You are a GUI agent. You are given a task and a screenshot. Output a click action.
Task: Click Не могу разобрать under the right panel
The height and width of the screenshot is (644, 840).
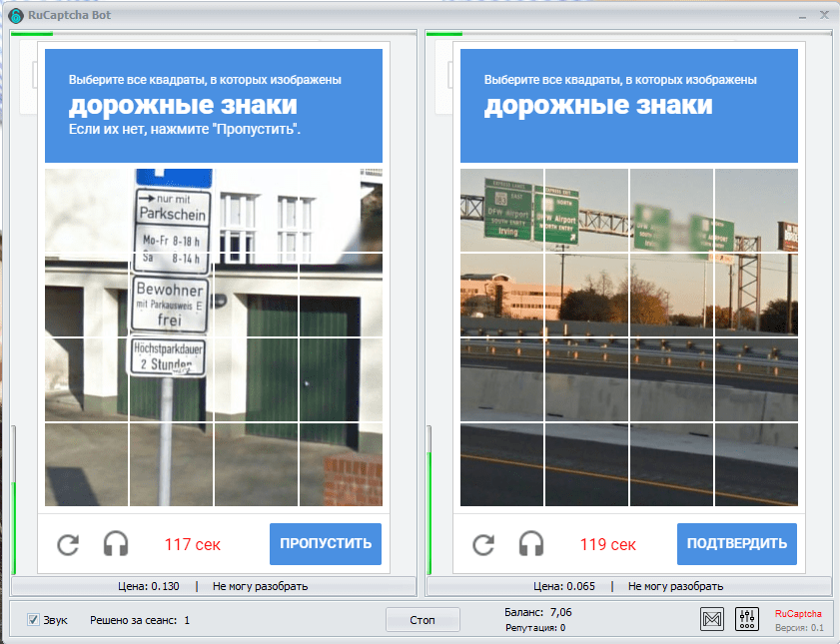(675, 586)
